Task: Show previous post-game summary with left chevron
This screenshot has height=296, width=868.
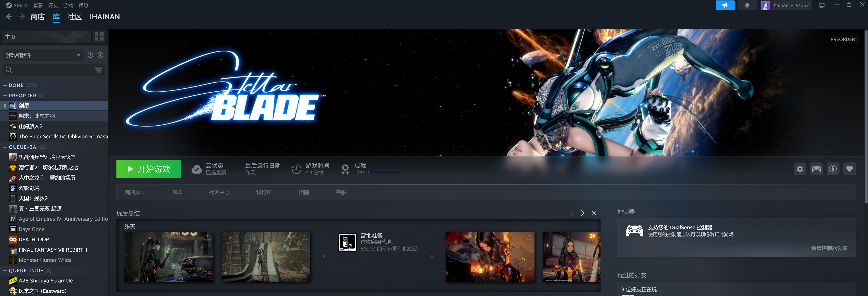Action: tap(572, 213)
